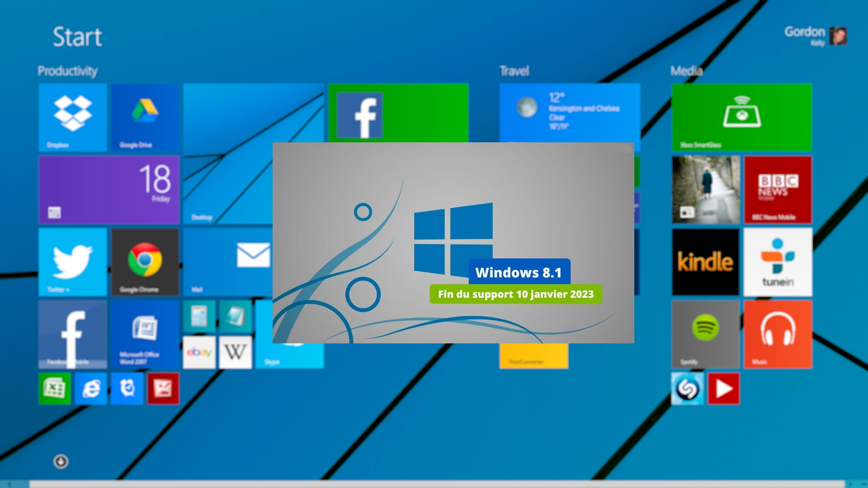Launch the Skype tile
Viewport: 868px width, 488px height.
[289, 356]
